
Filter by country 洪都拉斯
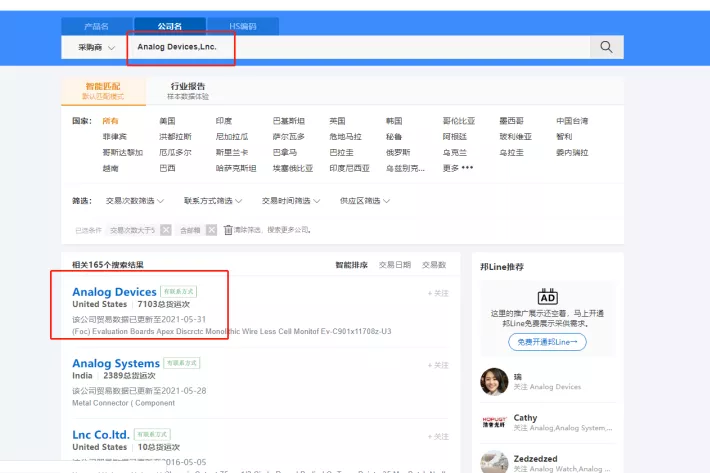[175, 137]
